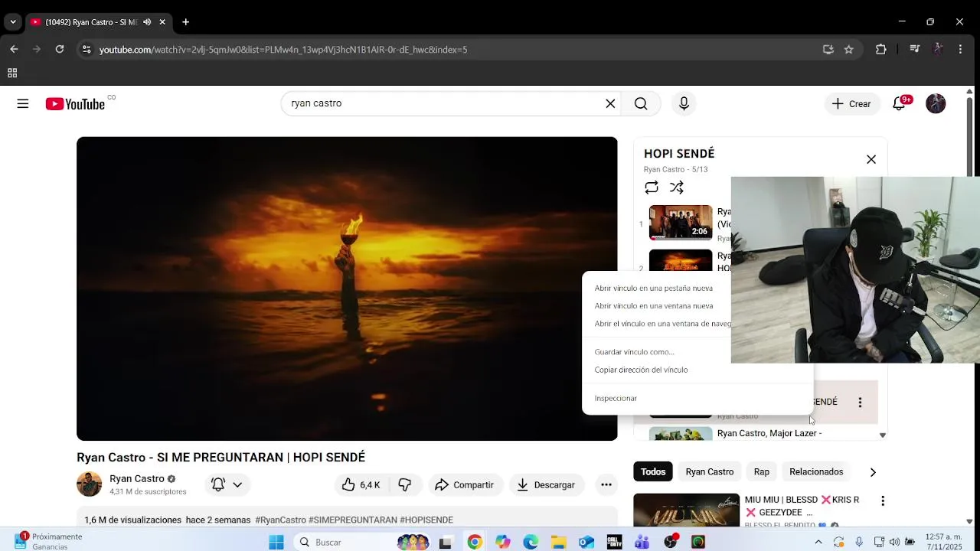The height and width of the screenshot is (551, 980).
Task: Go back in browser
Action: [x=14, y=49]
